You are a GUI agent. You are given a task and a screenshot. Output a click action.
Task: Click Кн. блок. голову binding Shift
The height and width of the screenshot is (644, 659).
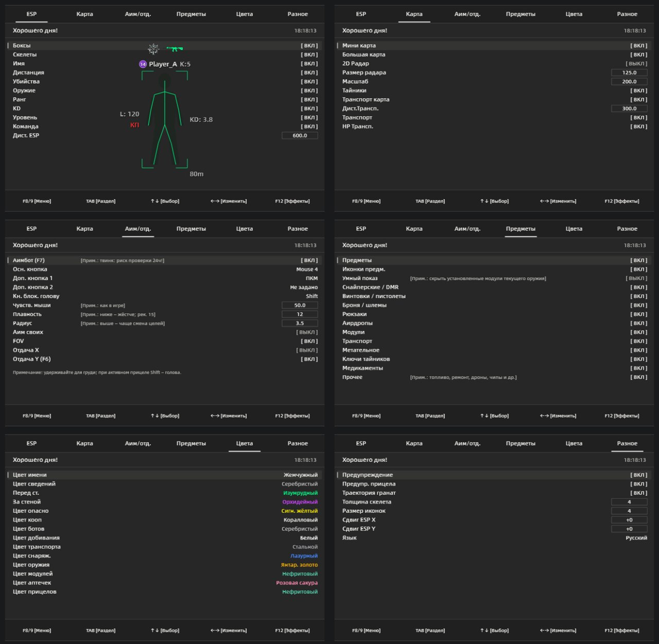[x=312, y=297]
